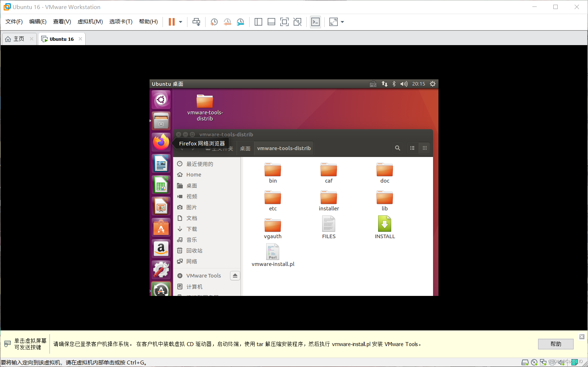Launch LibreOffice Impress from the launcher

tap(161, 206)
